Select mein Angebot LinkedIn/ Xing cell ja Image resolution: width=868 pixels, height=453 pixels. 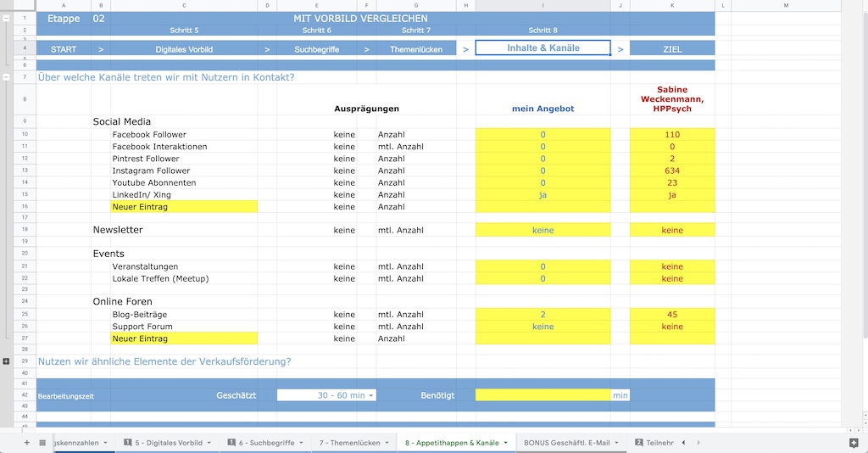[543, 195]
